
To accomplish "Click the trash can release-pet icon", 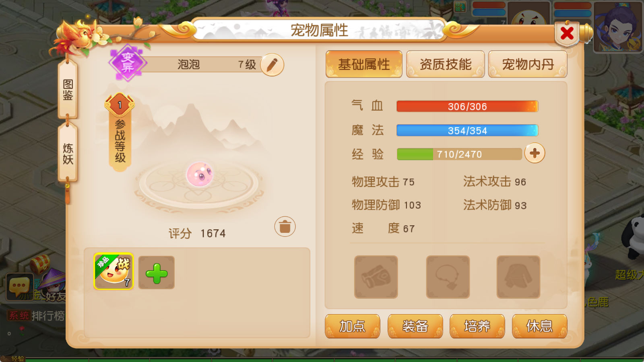I will (x=285, y=226).
